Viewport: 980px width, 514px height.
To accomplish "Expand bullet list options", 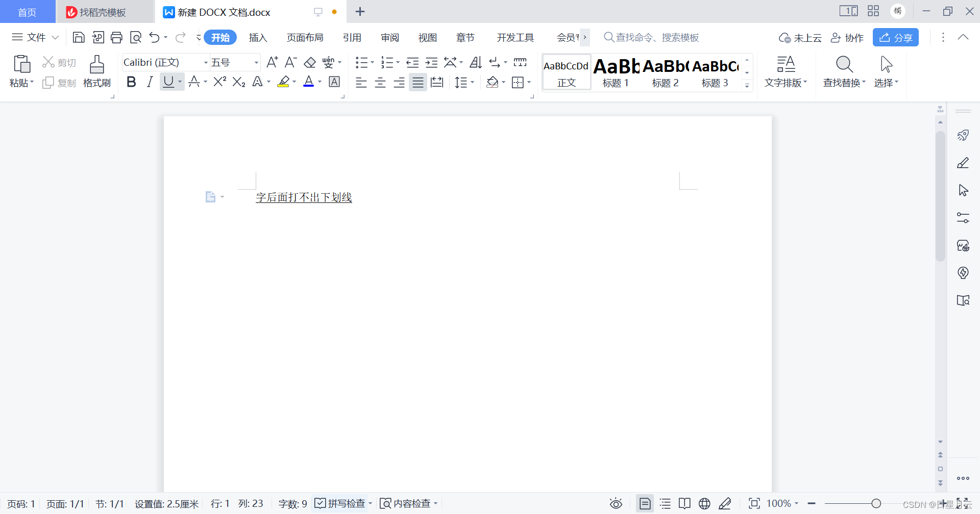I will tap(372, 62).
